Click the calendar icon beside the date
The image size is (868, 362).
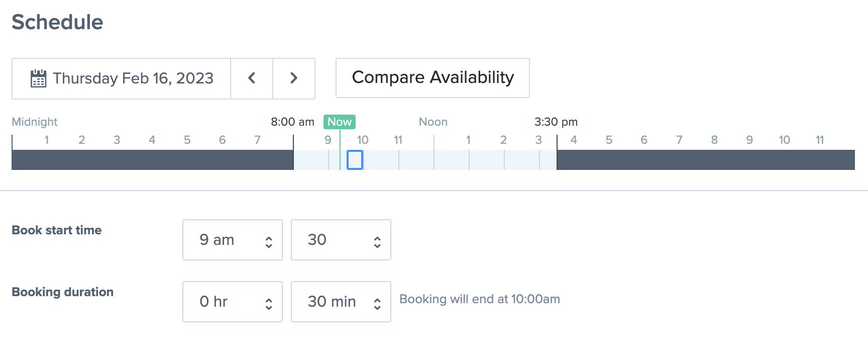(38, 78)
